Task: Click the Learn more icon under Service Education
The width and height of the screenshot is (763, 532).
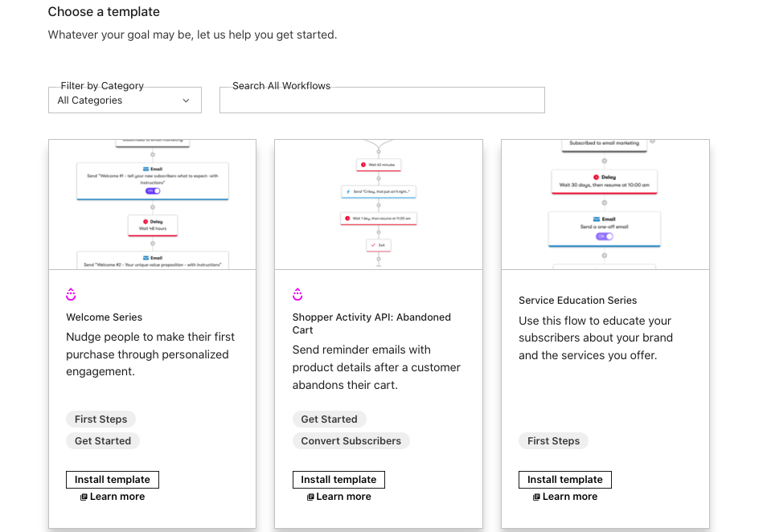Action: 536,497
